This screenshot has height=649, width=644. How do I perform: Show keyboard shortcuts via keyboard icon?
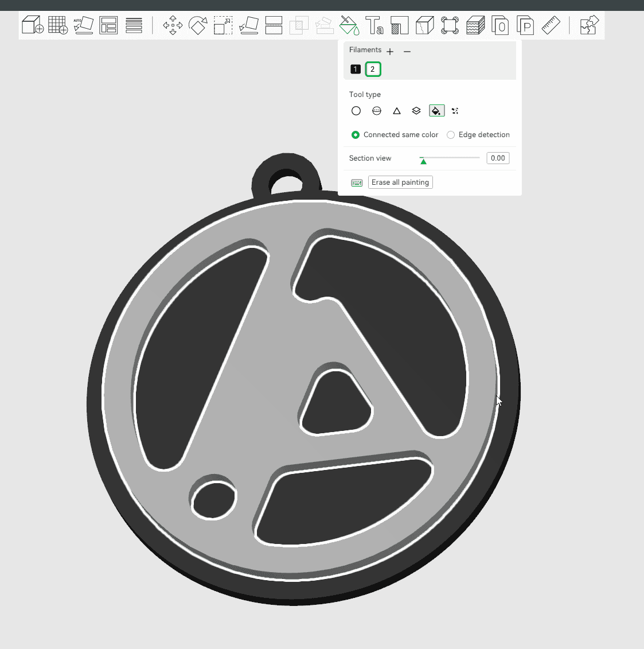(x=357, y=182)
